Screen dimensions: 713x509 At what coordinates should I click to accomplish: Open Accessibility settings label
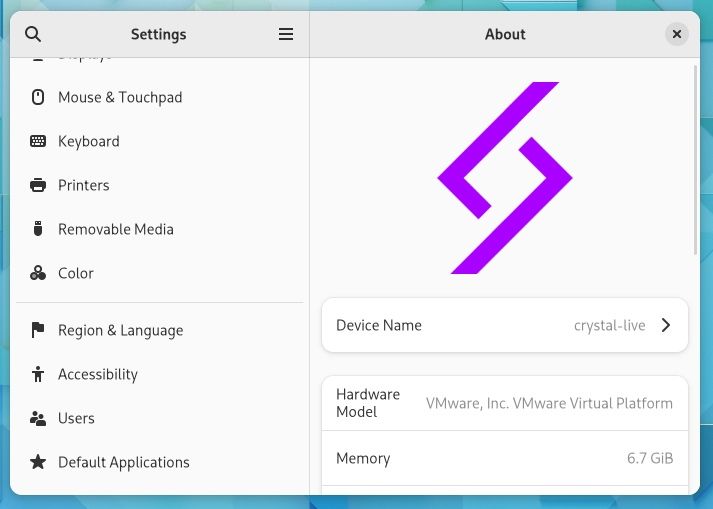tap(98, 374)
